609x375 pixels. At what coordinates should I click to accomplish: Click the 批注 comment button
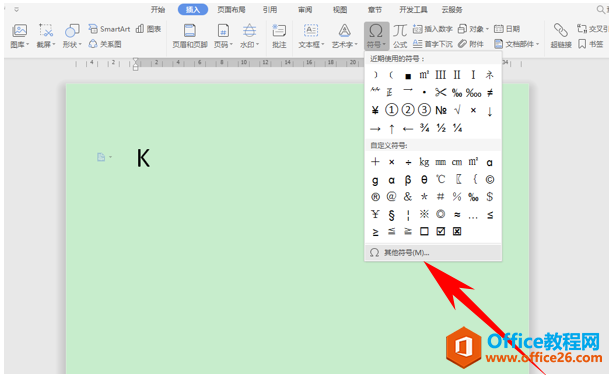(279, 36)
